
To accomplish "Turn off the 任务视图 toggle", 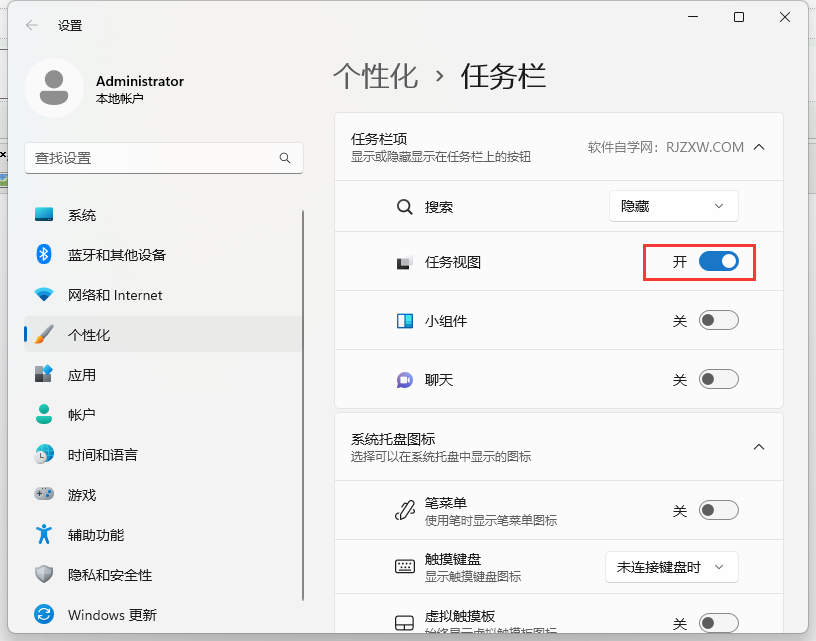I will 718,262.
